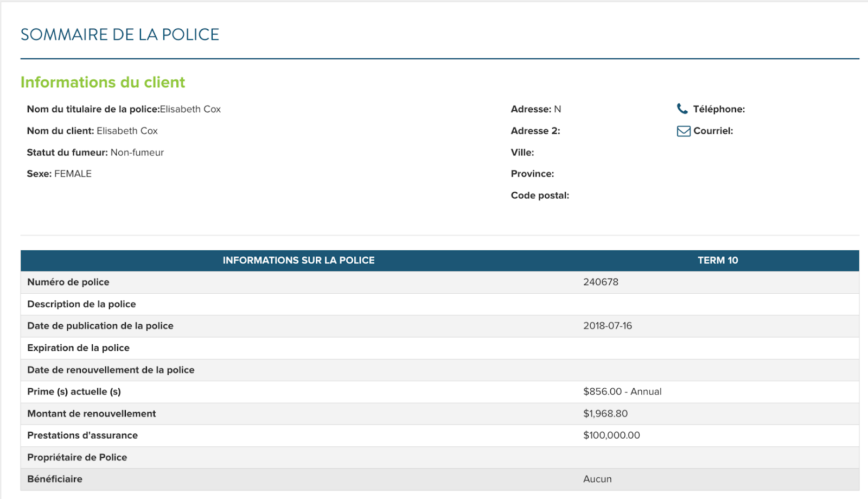Click the Courriel label

713,131
